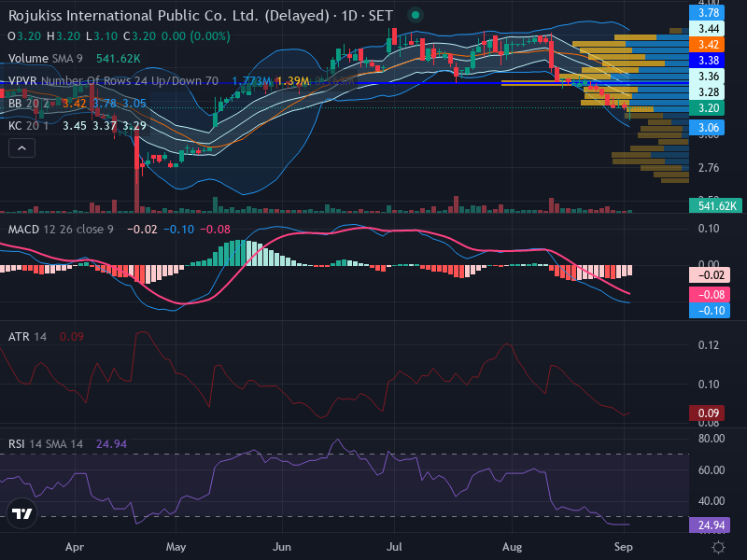This screenshot has width=747, height=560.
Task: Click the purple 24.94 RSI axis label
Action: 710,525
